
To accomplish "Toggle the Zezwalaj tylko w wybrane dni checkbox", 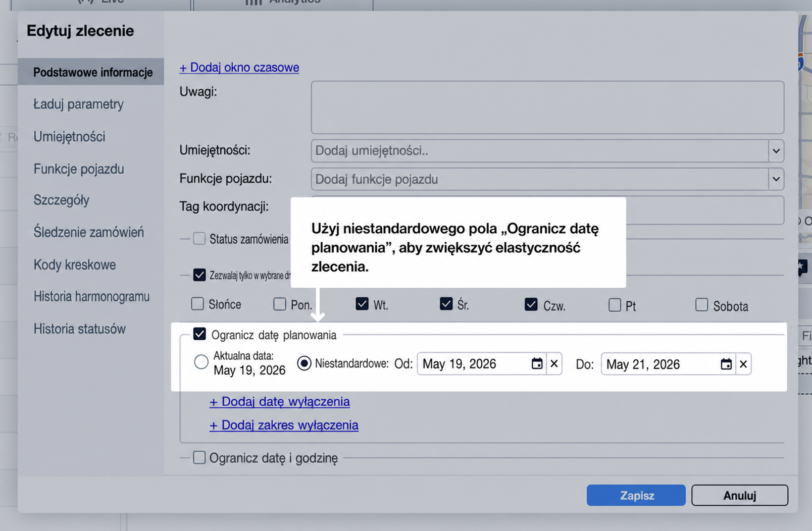I will coord(199,275).
